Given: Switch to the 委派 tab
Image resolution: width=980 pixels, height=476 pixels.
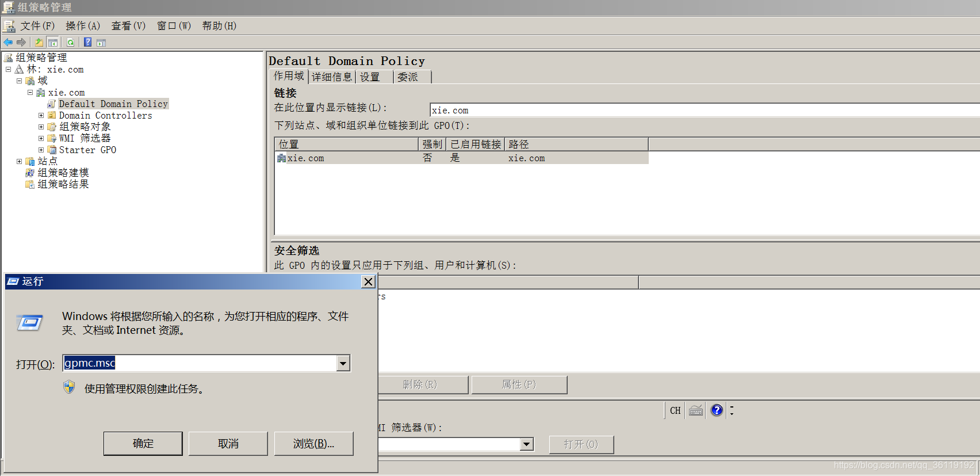Looking at the screenshot, I should [x=412, y=77].
